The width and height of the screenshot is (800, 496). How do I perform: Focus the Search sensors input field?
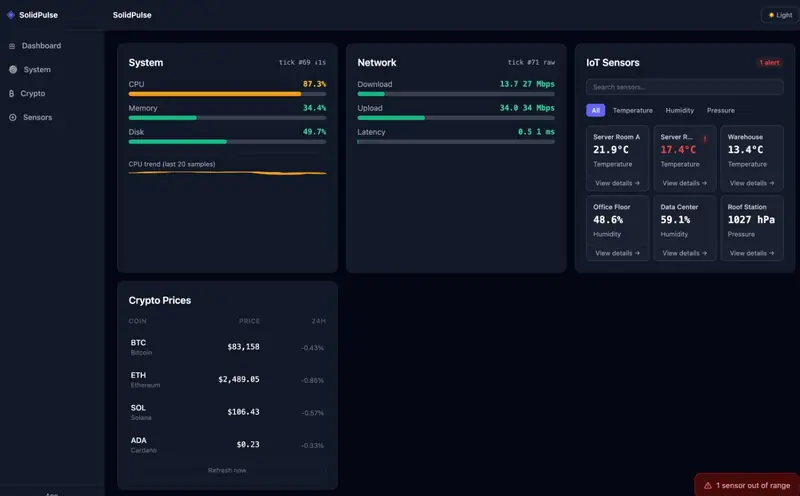point(684,87)
